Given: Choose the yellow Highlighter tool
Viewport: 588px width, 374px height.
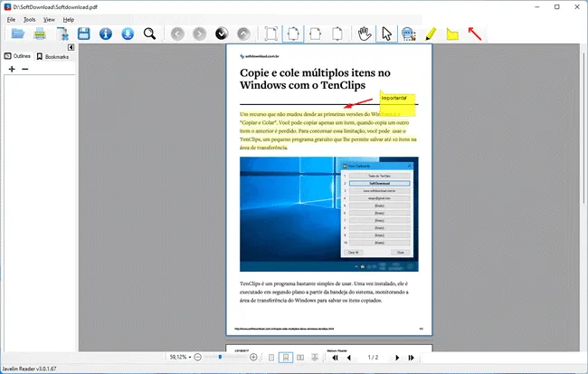Looking at the screenshot, I should tap(431, 34).
